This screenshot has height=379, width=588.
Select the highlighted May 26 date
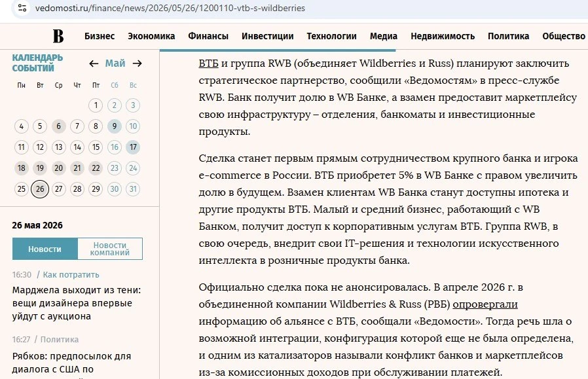[x=40, y=189]
